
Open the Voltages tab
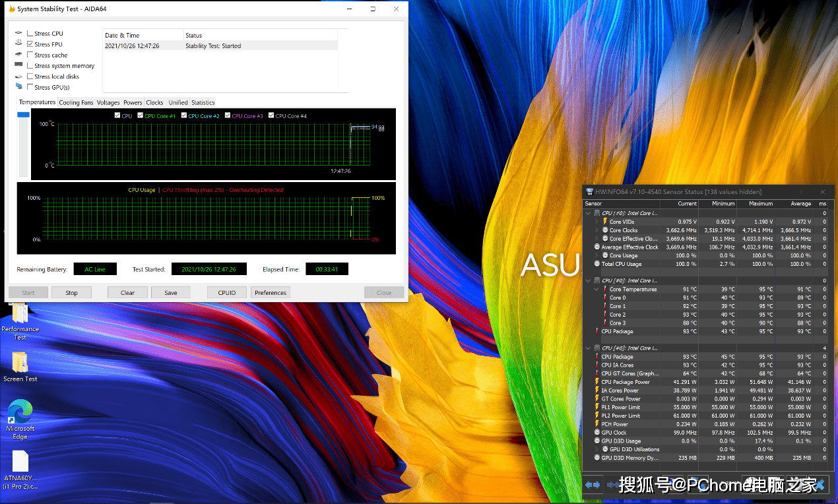point(108,102)
